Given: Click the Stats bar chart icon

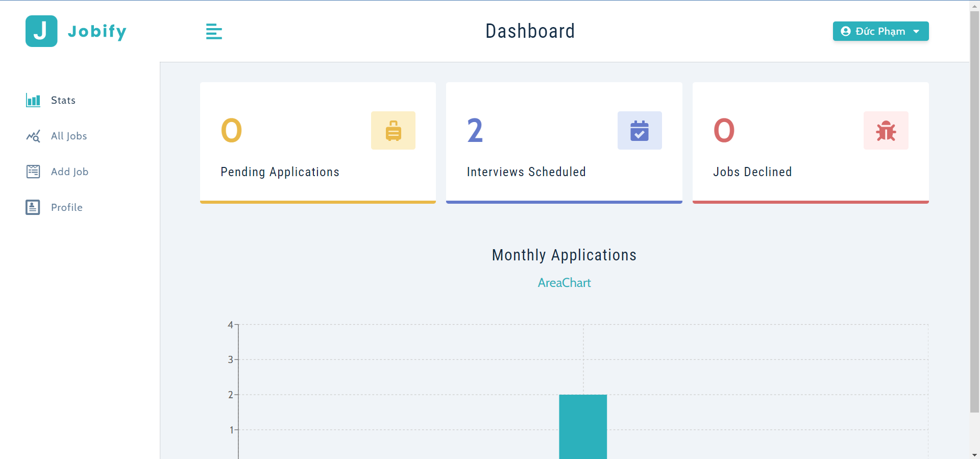Looking at the screenshot, I should (33, 100).
